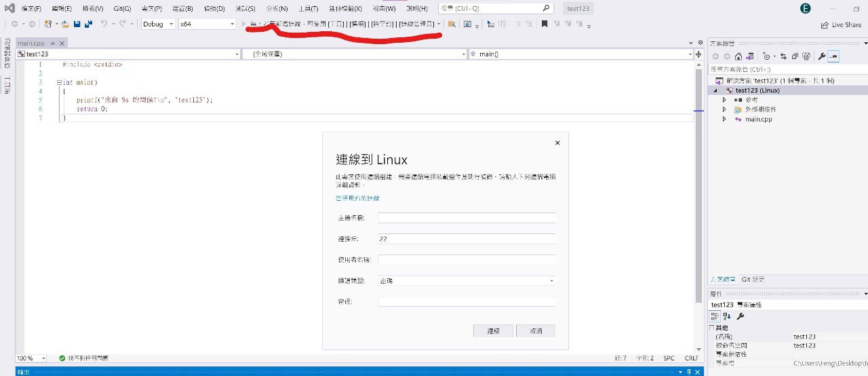Viewport: 868px width, 376px height.
Task: Click the wrench properties icon in Solution Explorer
Action: tap(822, 56)
